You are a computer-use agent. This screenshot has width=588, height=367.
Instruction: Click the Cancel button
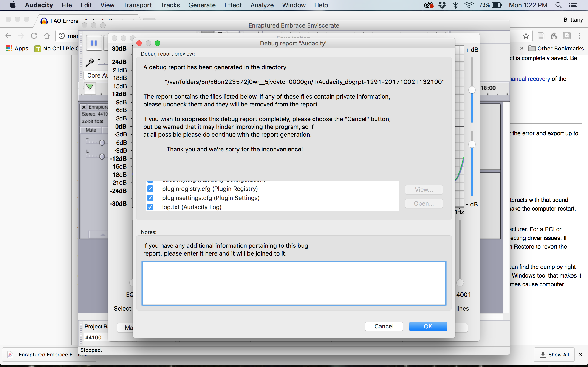click(384, 326)
